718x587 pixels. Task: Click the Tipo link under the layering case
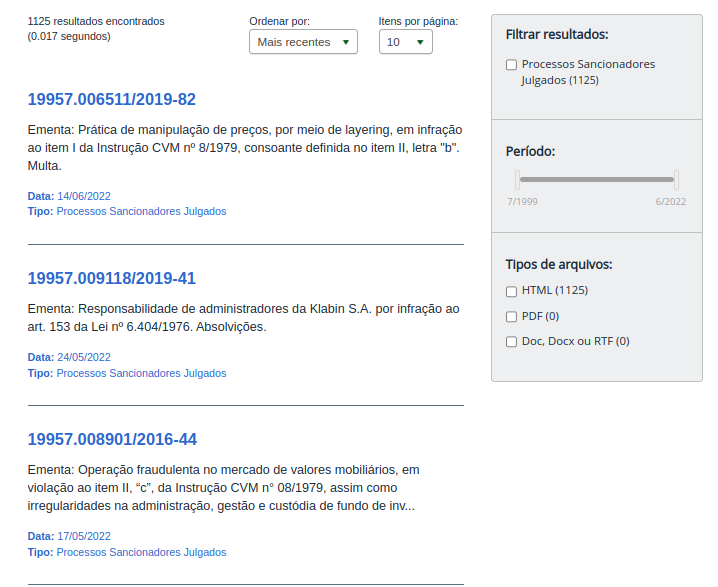click(141, 212)
